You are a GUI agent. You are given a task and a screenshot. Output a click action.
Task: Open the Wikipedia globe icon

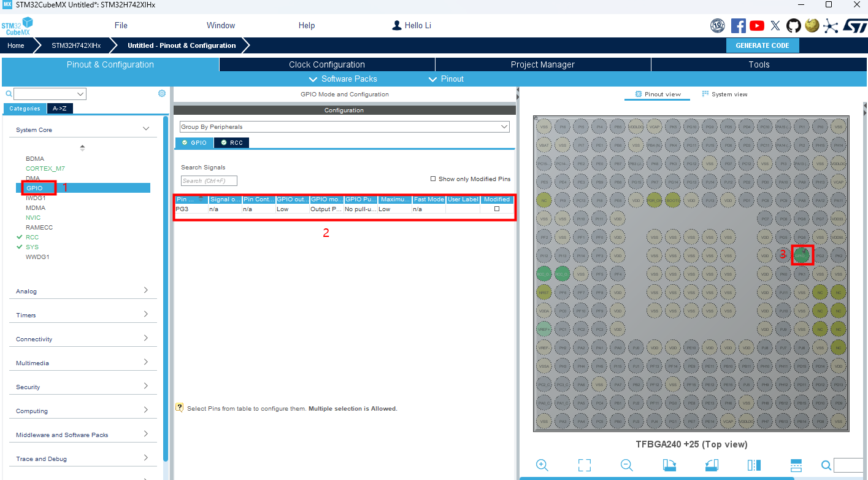coord(812,25)
